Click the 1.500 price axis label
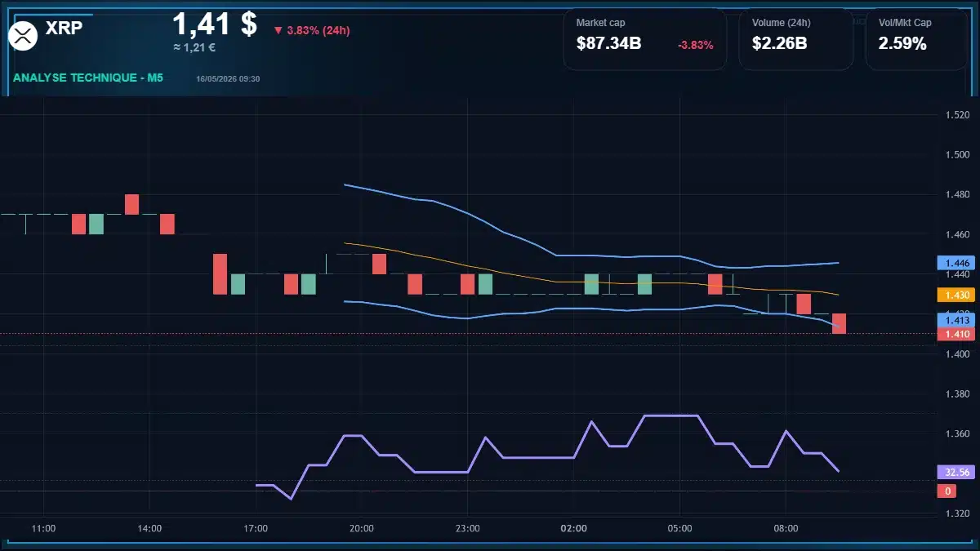The image size is (980, 551). (x=957, y=155)
